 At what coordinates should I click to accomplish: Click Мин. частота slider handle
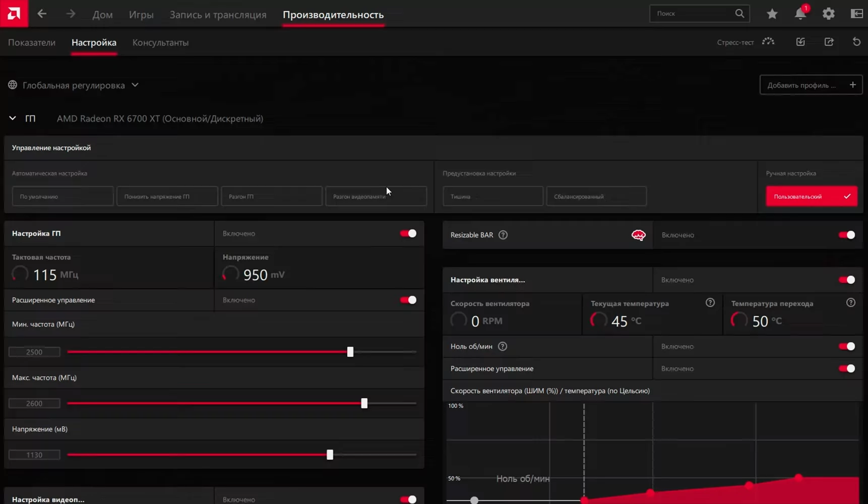pyautogui.click(x=350, y=352)
